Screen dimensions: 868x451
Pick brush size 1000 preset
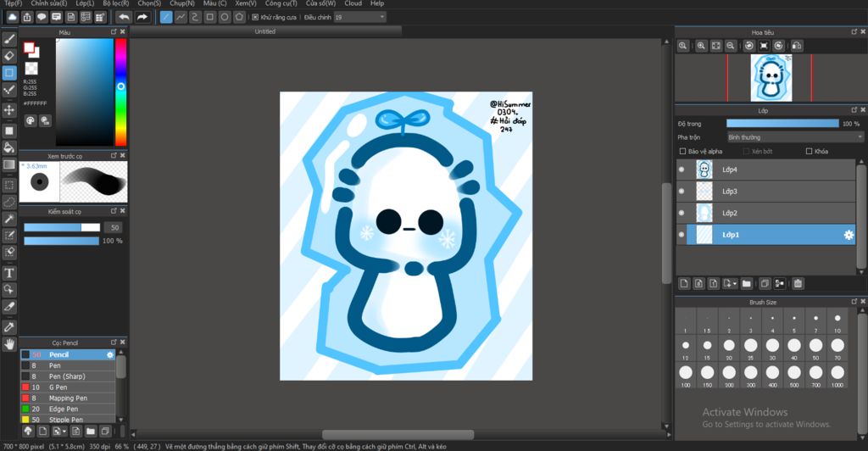coord(837,375)
